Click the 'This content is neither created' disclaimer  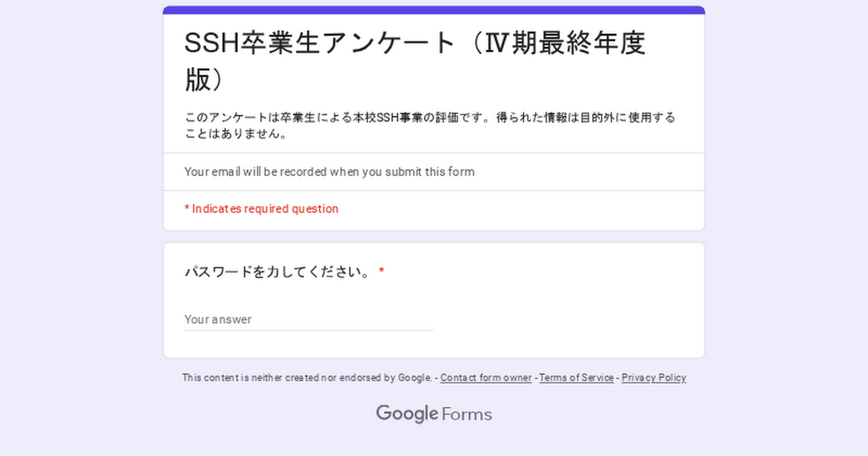click(307, 378)
